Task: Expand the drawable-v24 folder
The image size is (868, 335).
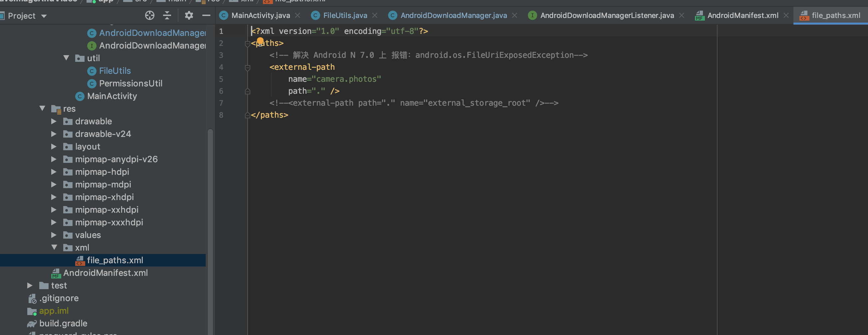Action: [54, 134]
